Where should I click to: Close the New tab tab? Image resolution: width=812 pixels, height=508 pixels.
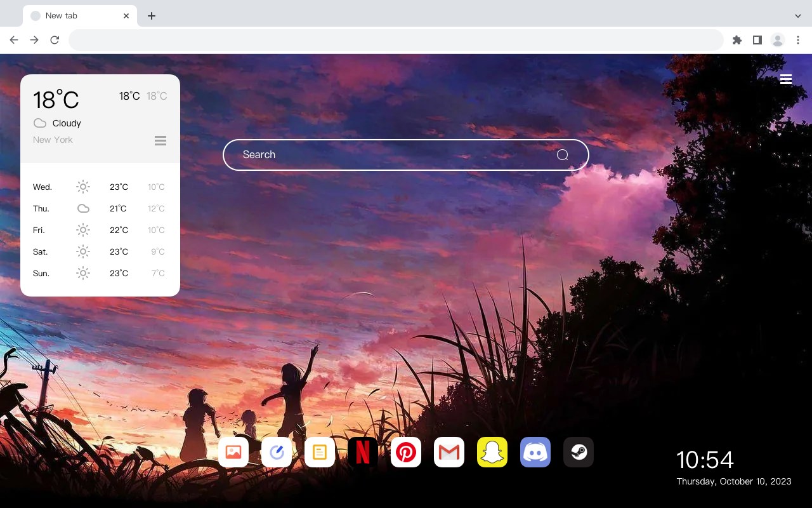pyautogui.click(x=126, y=16)
